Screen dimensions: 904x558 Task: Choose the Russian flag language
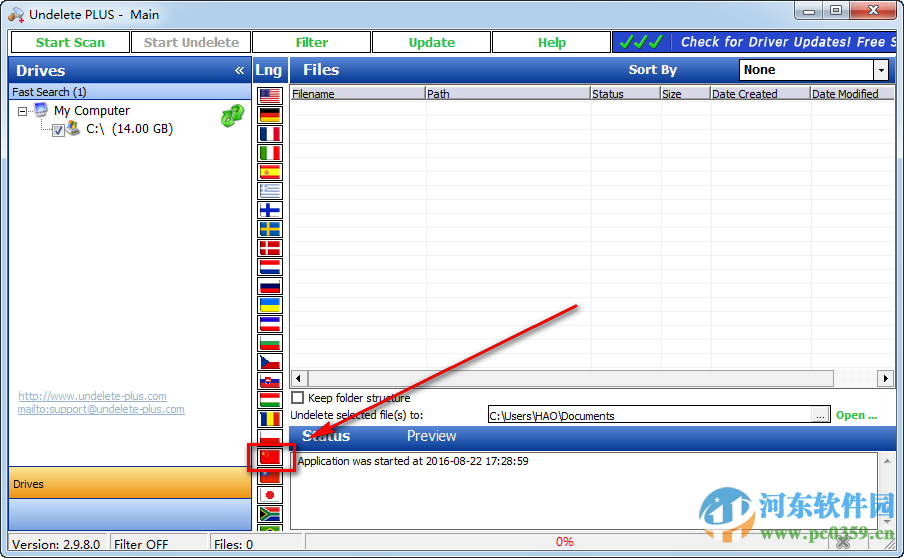tap(270, 286)
